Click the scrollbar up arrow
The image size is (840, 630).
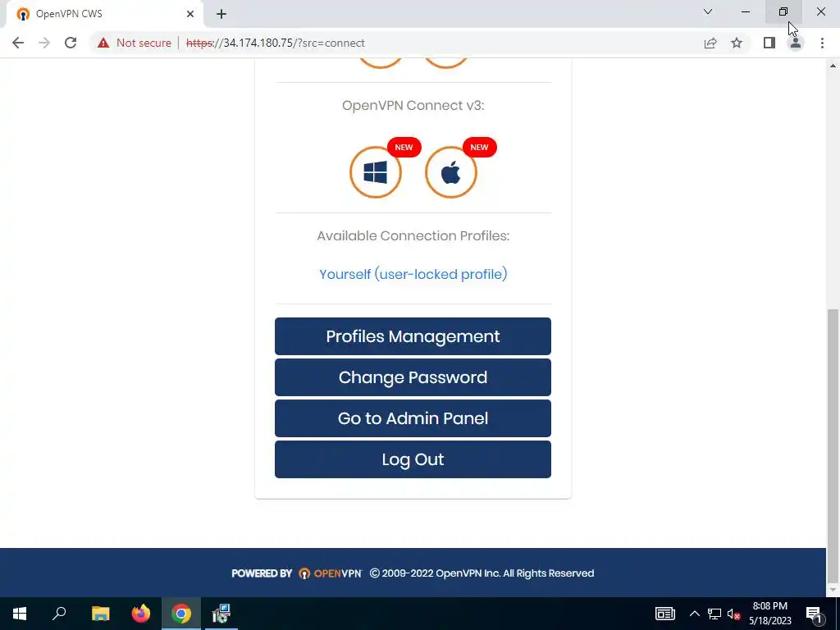(x=833, y=66)
